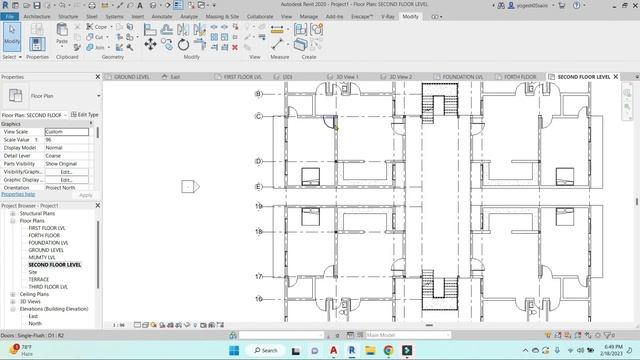The width and height of the screenshot is (640, 360).
Task: Open the Massing & Site ribbon tab
Action: pyautogui.click(x=222, y=17)
